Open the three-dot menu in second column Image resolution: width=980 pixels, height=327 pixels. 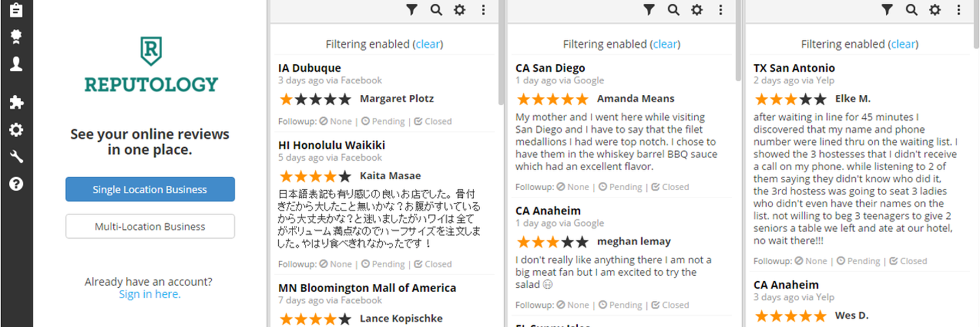721,10
